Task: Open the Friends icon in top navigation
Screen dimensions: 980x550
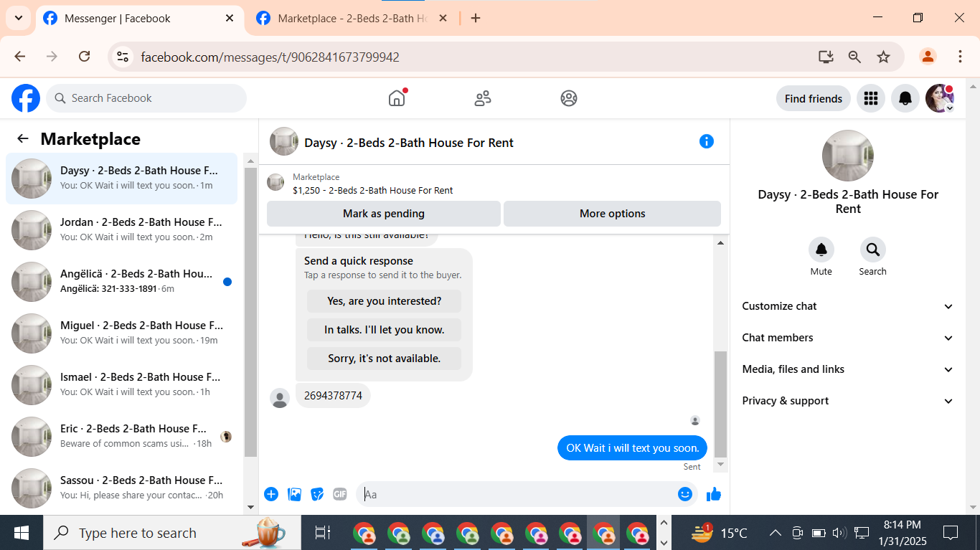Action: coord(483,98)
